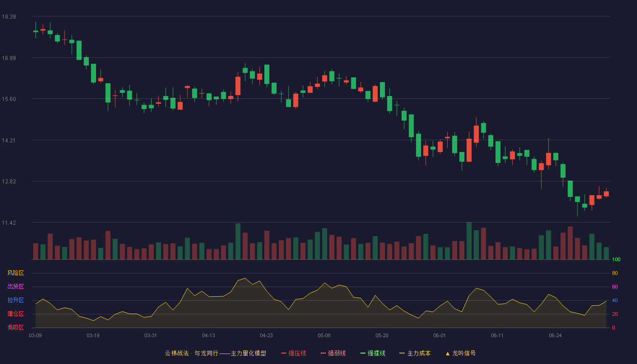Click the 11.42 price axis label

[9, 223]
